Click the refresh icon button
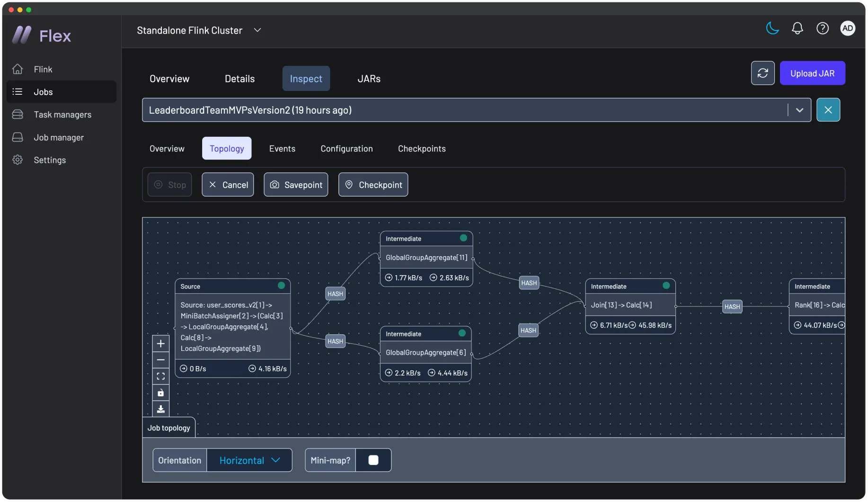This screenshot has height=502, width=868. point(762,73)
